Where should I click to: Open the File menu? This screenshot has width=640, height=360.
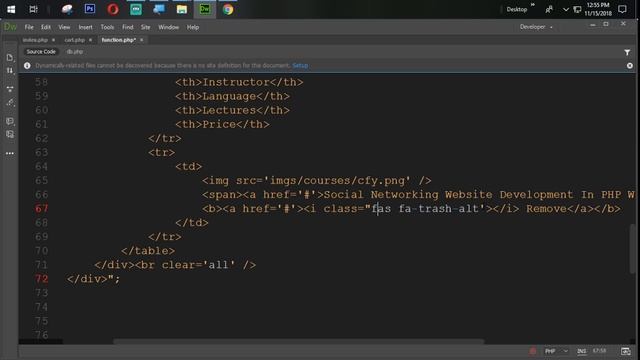[29, 27]
